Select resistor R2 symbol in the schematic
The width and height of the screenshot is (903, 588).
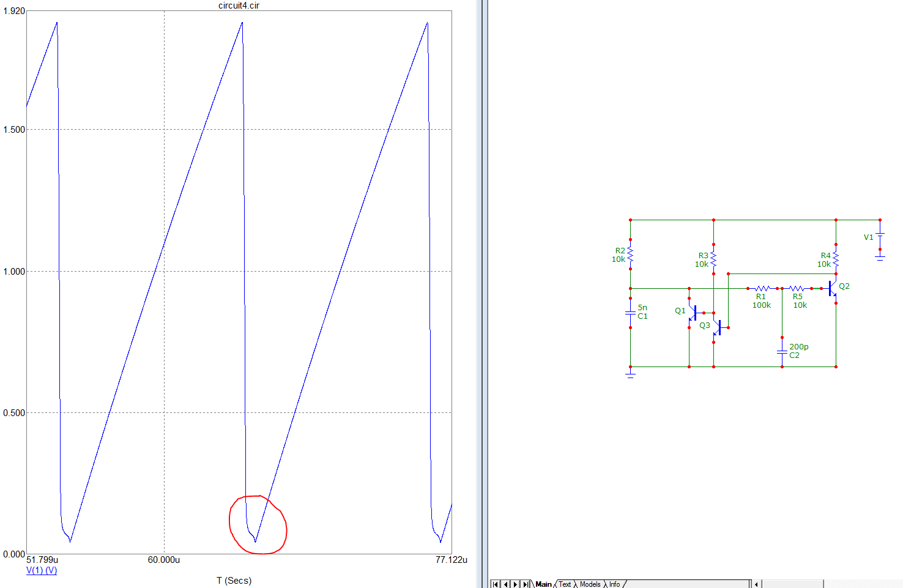(x=630, y=254)
